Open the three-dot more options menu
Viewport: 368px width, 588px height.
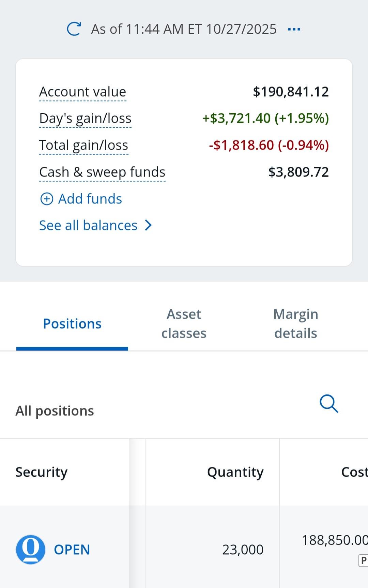point(294,29)
